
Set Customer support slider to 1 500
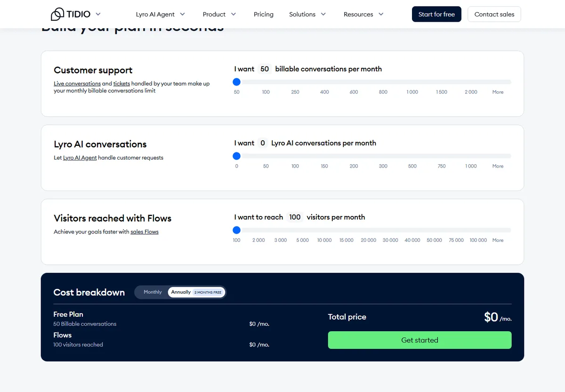pos(442,92)
